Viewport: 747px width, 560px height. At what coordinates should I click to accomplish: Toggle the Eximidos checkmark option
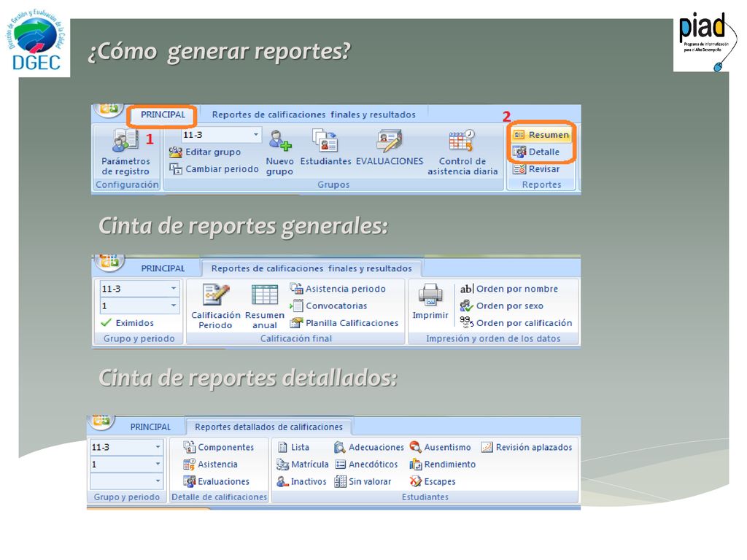[x=127, y=323]
